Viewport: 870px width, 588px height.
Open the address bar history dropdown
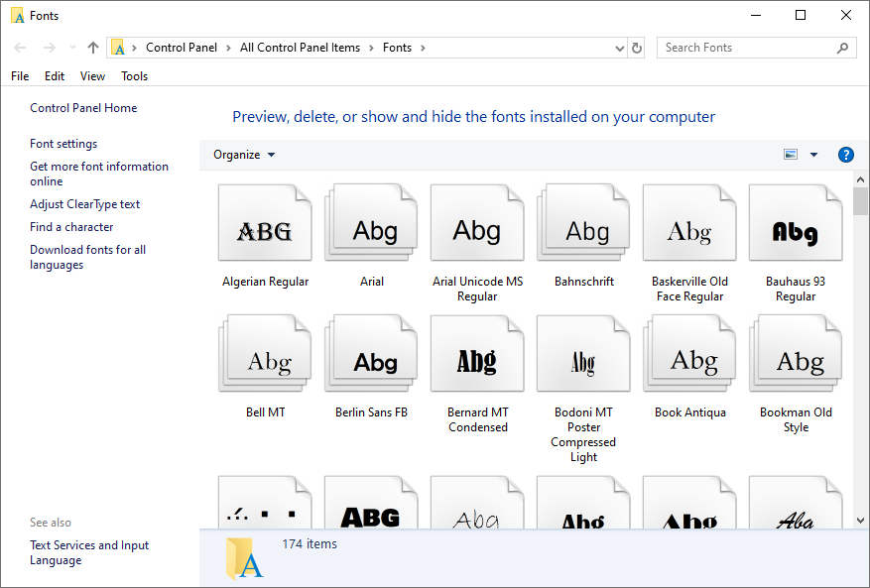click(619, 47)
